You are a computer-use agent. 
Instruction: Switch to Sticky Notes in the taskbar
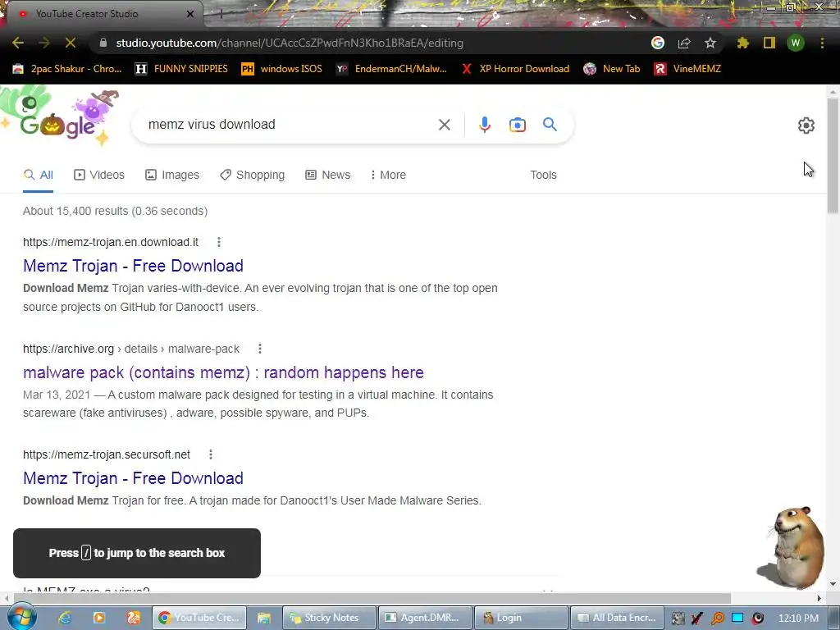[330, 618]
